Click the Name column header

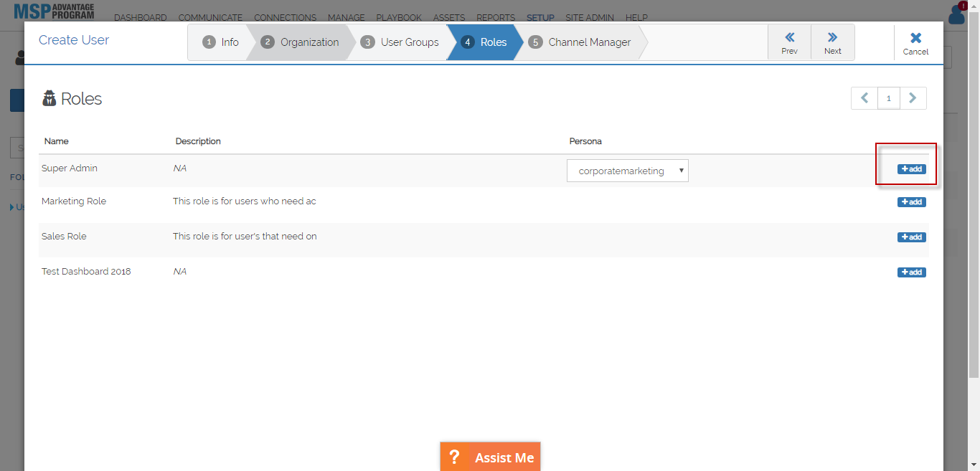57,141
